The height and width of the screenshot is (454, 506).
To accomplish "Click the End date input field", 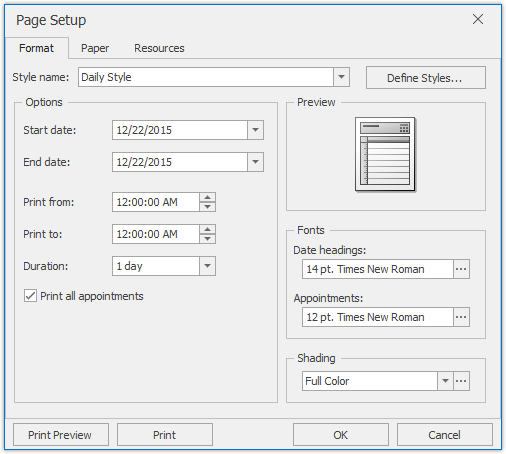I will [x=180, y=162].
